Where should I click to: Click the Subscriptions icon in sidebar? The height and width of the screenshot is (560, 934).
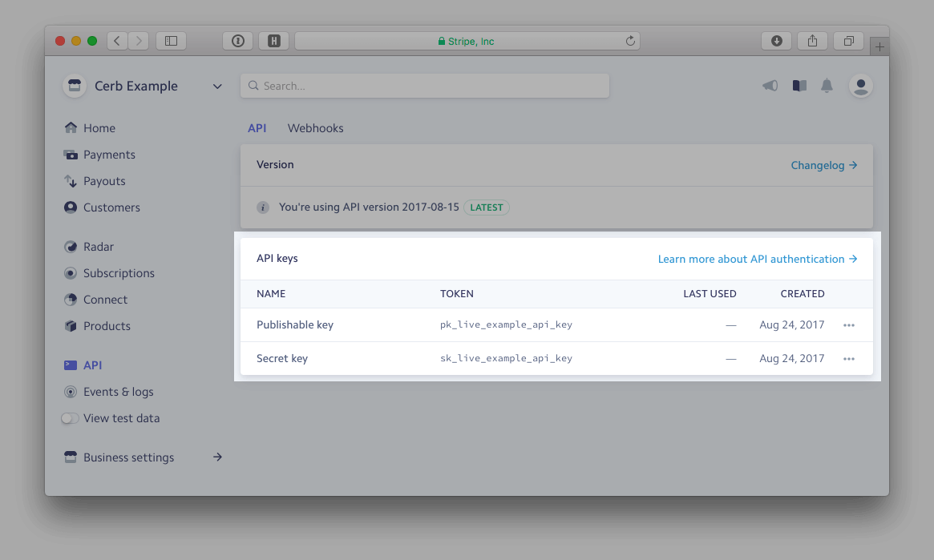click(x=71, y=273)
